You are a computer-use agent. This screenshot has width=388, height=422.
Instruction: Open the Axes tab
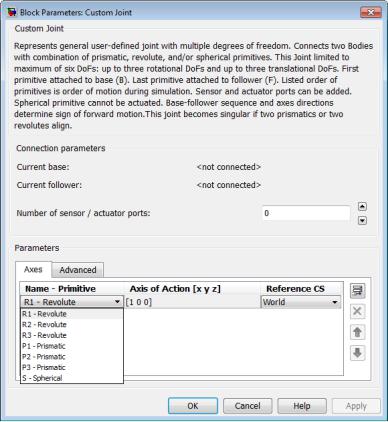33,269
